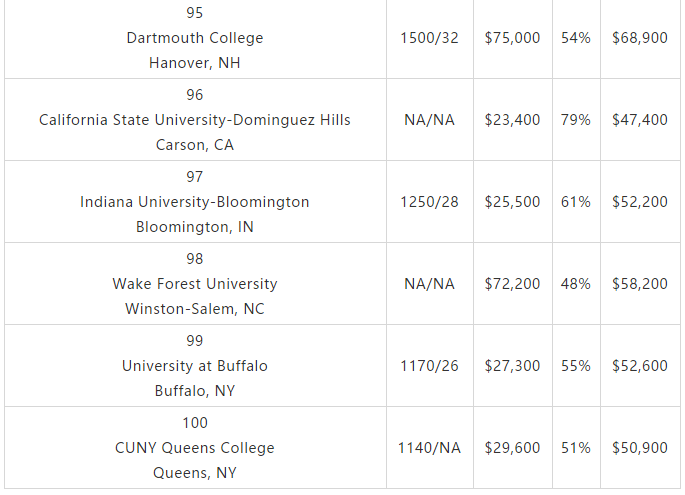Click Dartmouth's 1500/32 test score cell

(429, 38)
